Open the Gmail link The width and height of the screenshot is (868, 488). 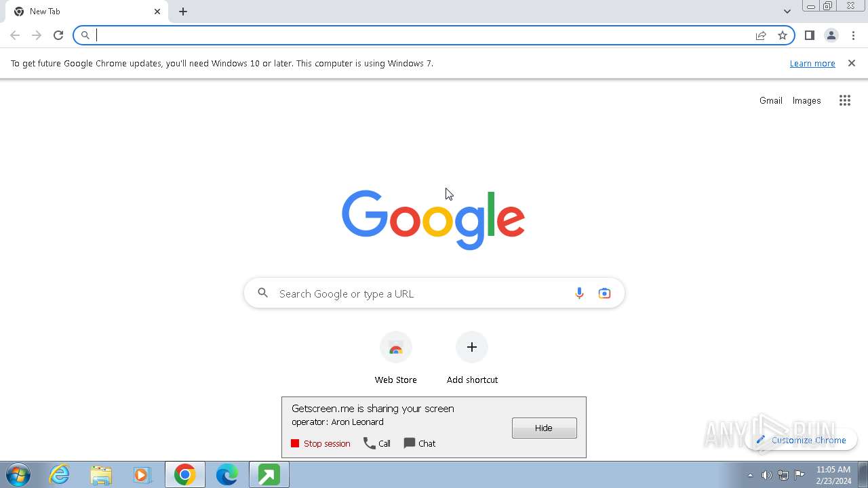pos(771,100)
